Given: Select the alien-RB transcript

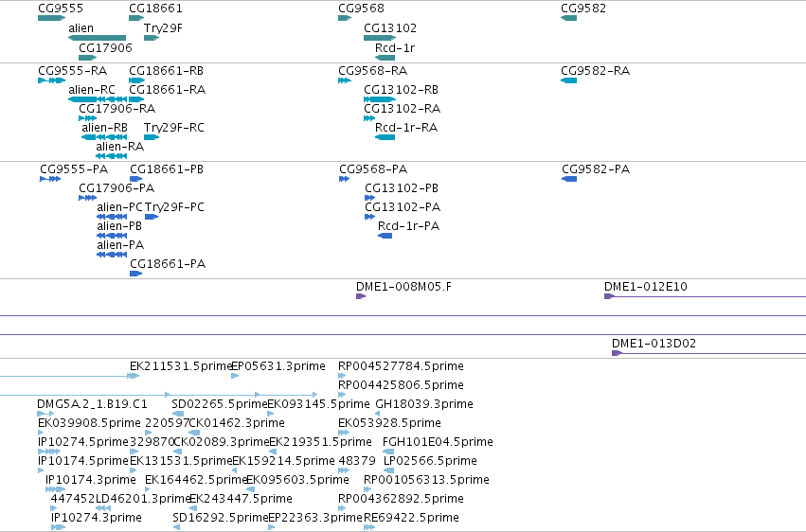Looking at the screenshot, I should tap(104, 137).
